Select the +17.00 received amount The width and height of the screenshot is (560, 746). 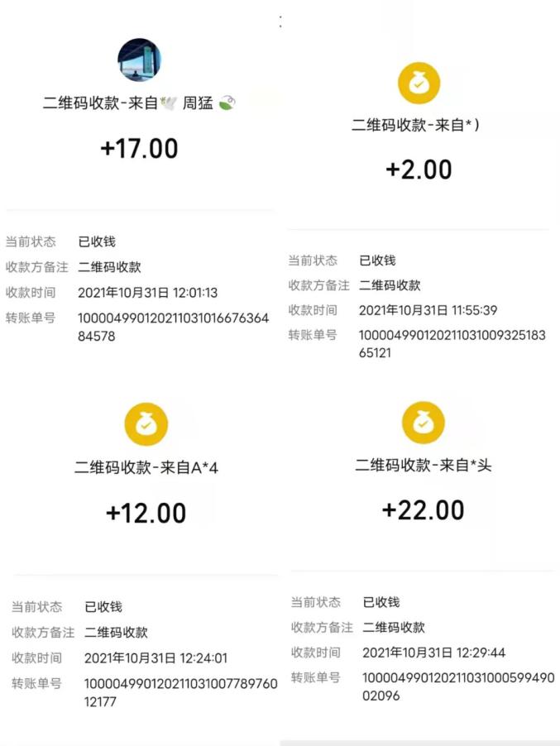(x=139, y=149)
